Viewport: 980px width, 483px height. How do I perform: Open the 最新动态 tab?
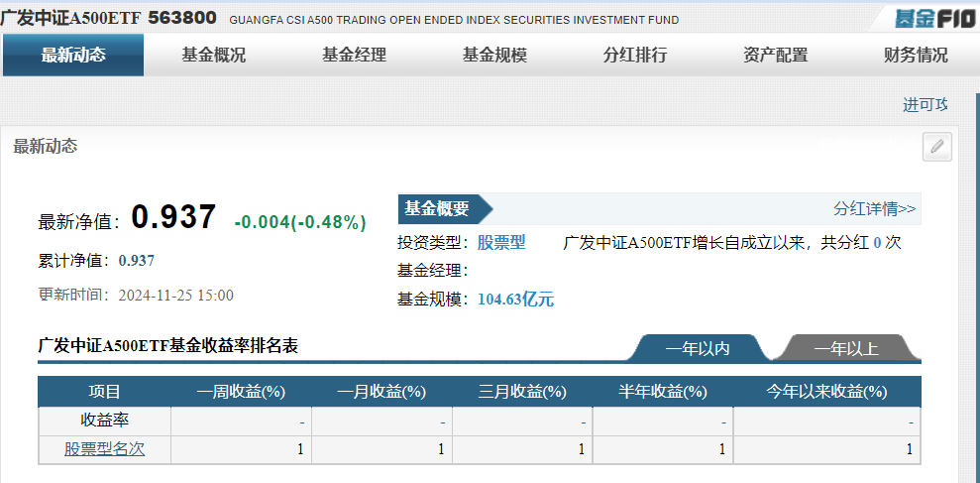[73, 56]
